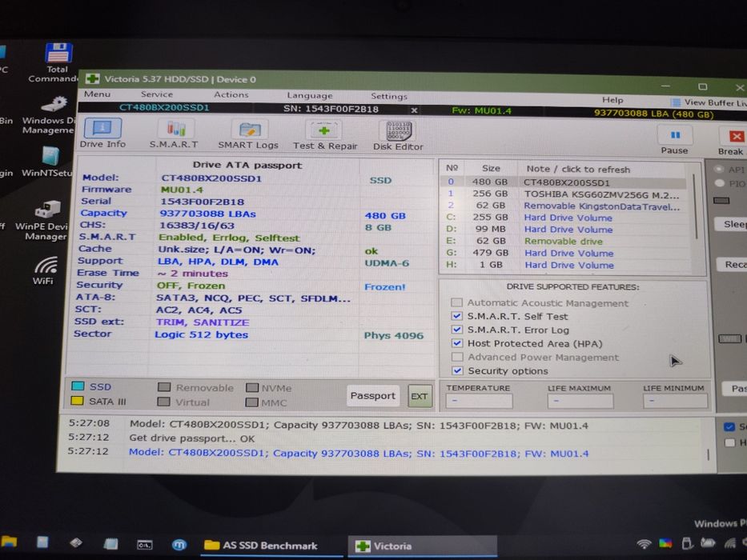Toggle the checked box beside the log
The height and width of the screenshot is (560, 747).
click(729, 426)
